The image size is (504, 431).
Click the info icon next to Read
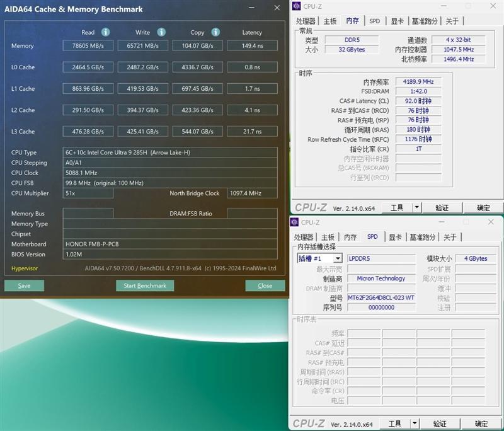pos(105,32)
